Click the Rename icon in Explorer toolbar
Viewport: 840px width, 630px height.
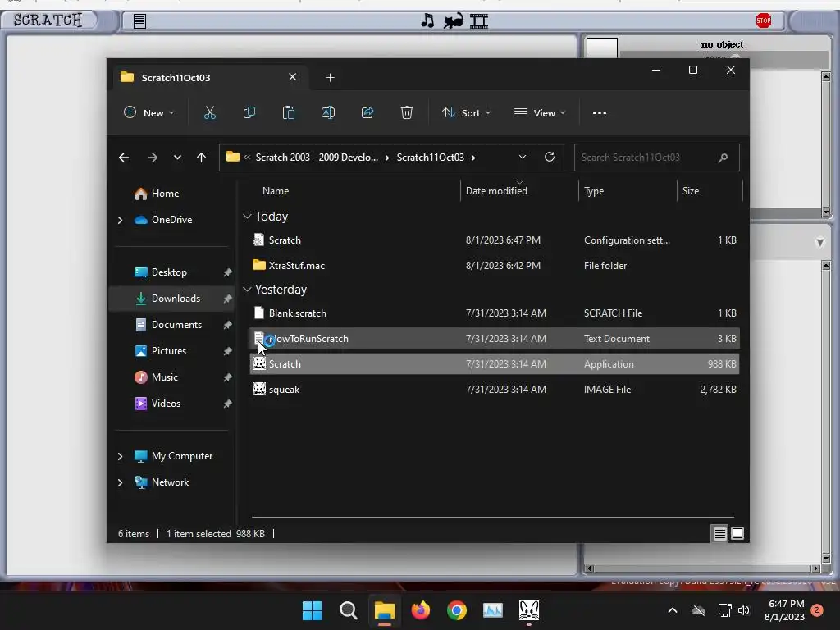click(x=328, y=113)
